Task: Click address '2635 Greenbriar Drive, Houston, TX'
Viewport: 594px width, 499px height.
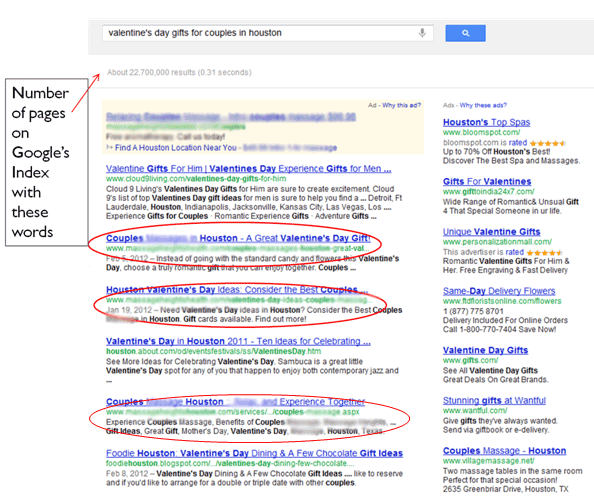Action: pyautogui.click(x=506, y=489)
